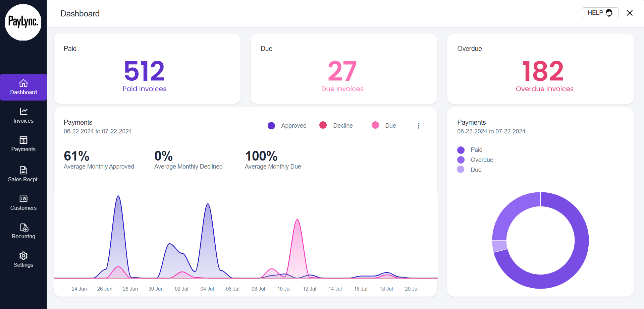This screenshot has height=309, width=644.
Task: Click the HELP button
Action: [x=600, y=13]
